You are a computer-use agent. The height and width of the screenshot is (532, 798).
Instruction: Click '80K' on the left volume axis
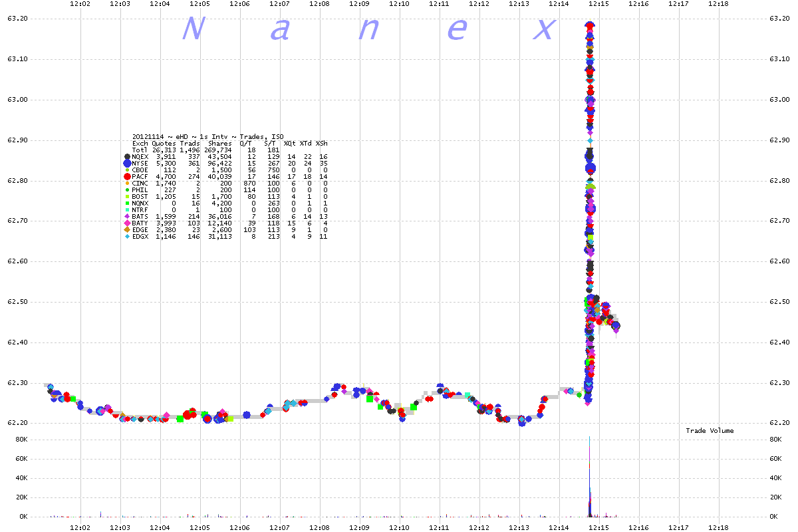tap(20, 440)
